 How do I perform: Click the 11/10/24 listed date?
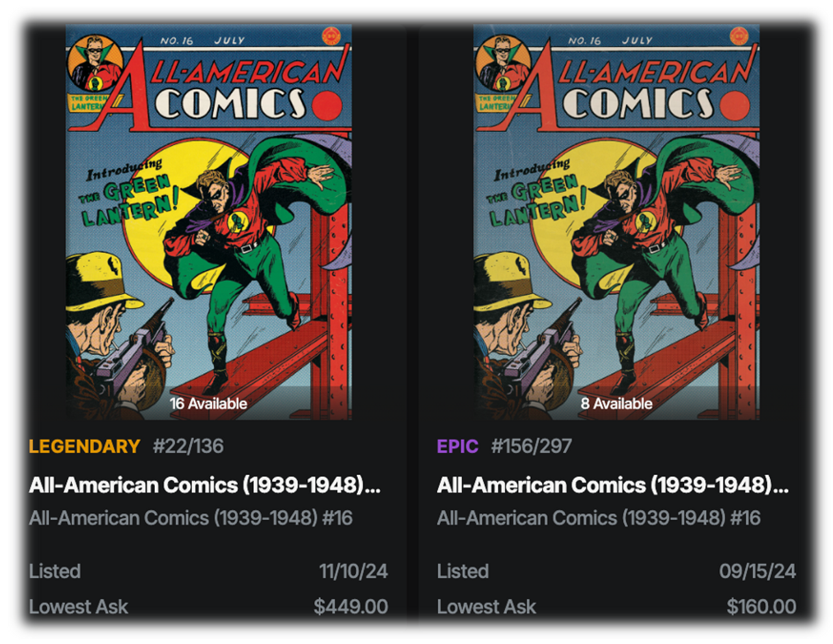pyautogui.click(x=353, y=571)
